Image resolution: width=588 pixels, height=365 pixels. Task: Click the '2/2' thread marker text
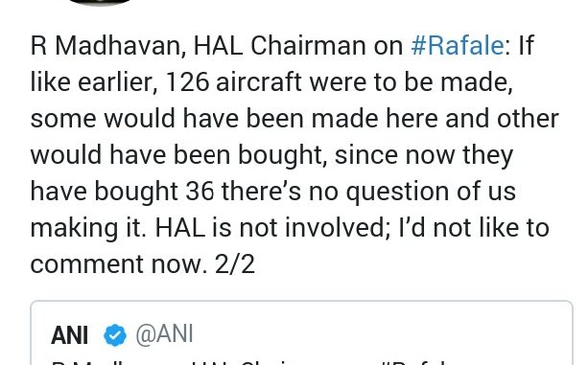click(235, 264)
